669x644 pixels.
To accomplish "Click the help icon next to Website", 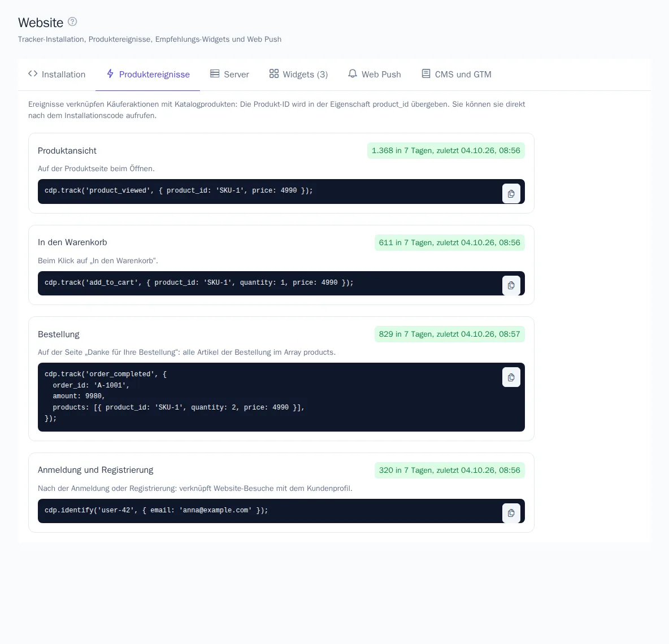I will click(72, 21).
